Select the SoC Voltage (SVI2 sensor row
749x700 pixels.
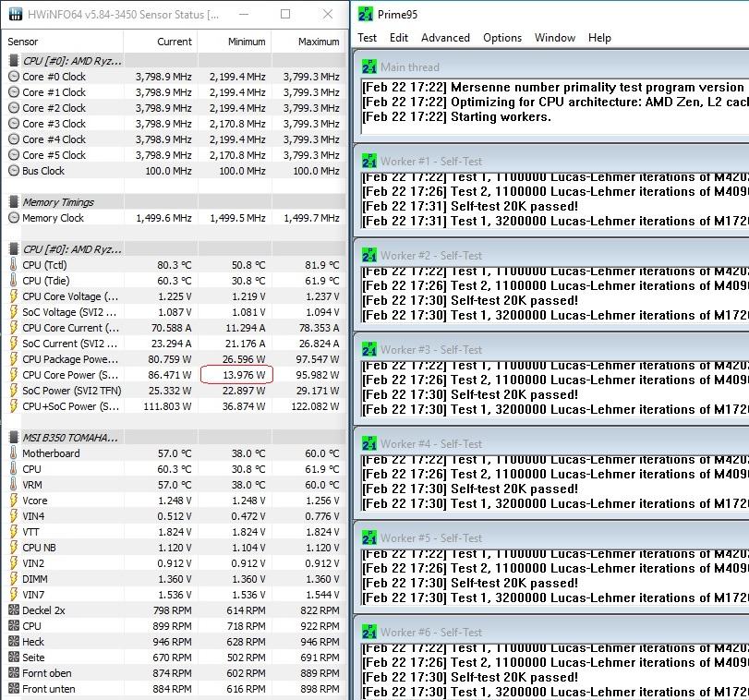point(175,312)
